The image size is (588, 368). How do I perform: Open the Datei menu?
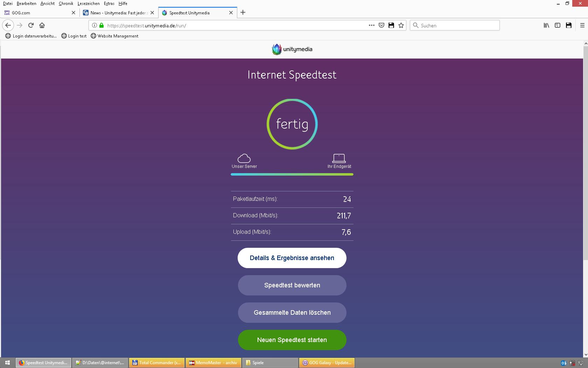coord(8,4)
